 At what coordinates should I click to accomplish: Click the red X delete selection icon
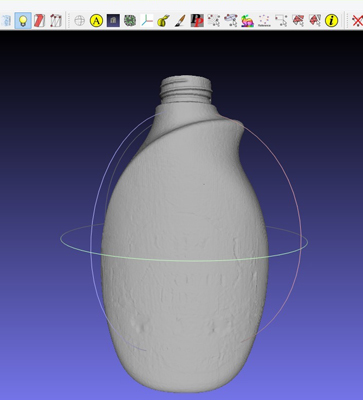pyautogui.click(x=357, y=21)
